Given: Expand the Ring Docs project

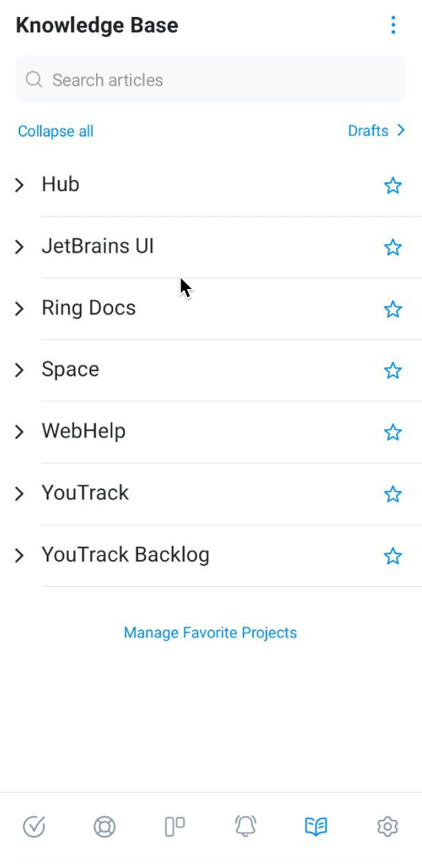Looking at the screenshot, I should coord(19,309).
